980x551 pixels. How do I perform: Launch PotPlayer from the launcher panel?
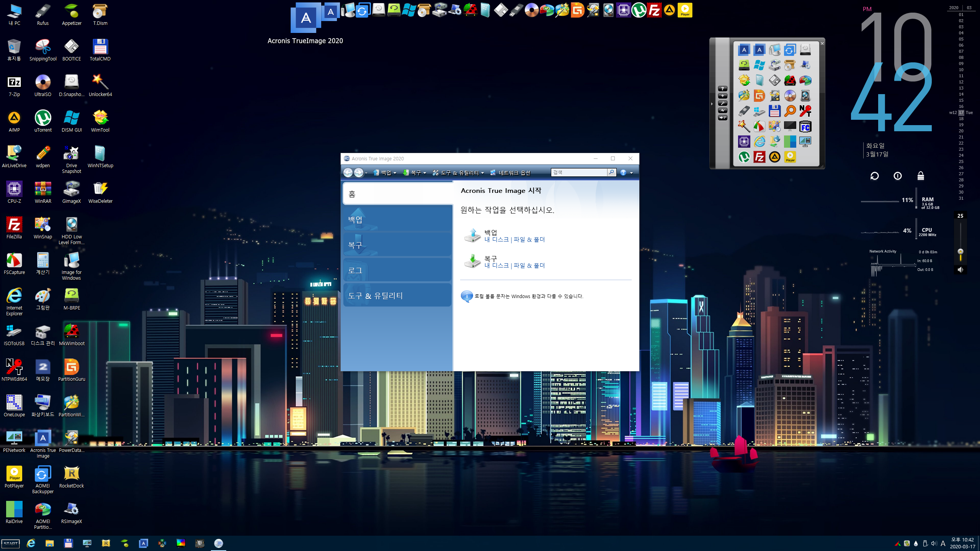click(x=790, y=157)
